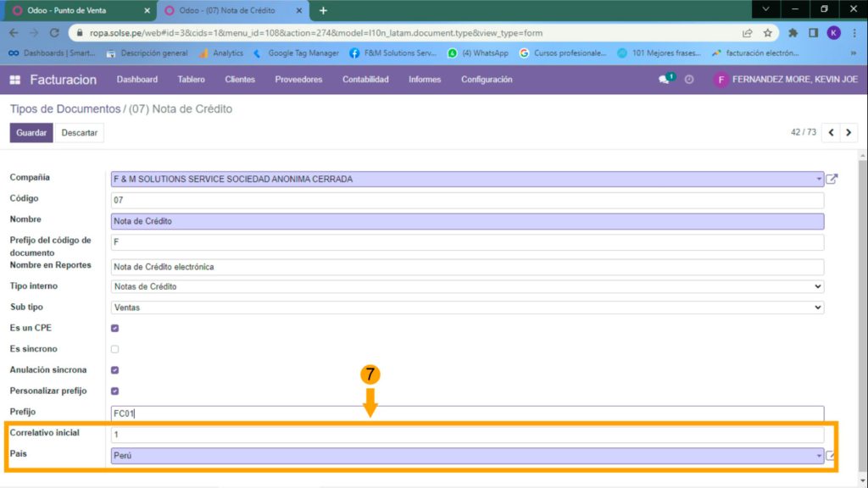Go to next record arrow

pyautogui.click(x=849, y=133)
